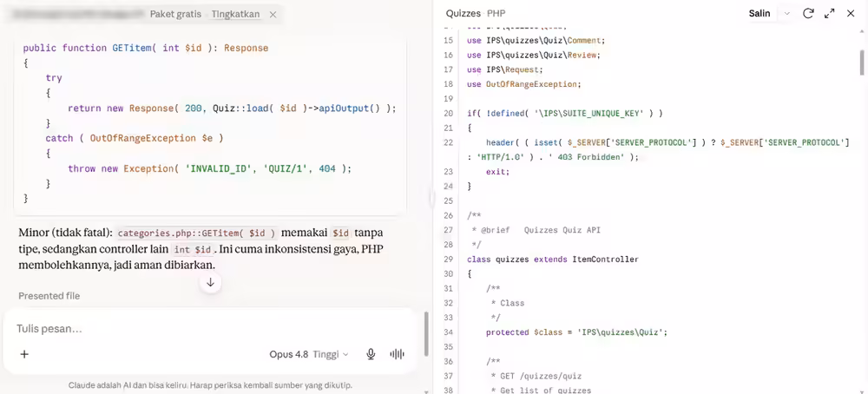Screen dimensions: 868x394
Task: Copy code with the Salin button
Action: (759, 13)
